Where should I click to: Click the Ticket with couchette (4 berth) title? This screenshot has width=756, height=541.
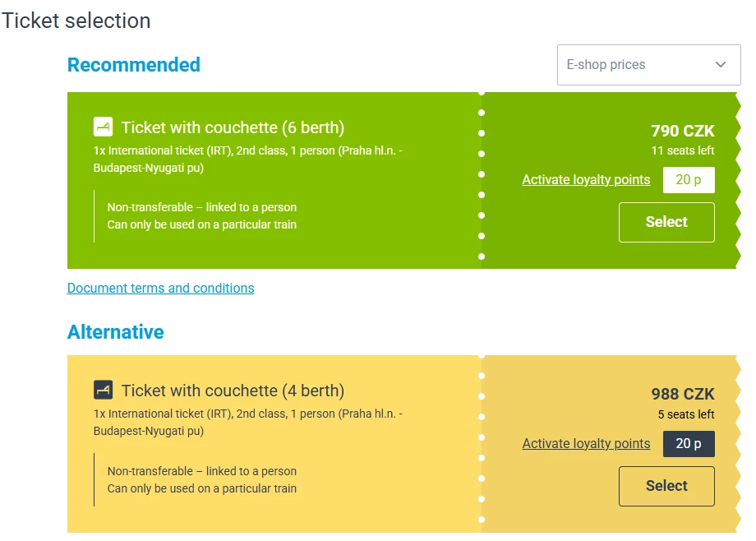tap(233, 391)
